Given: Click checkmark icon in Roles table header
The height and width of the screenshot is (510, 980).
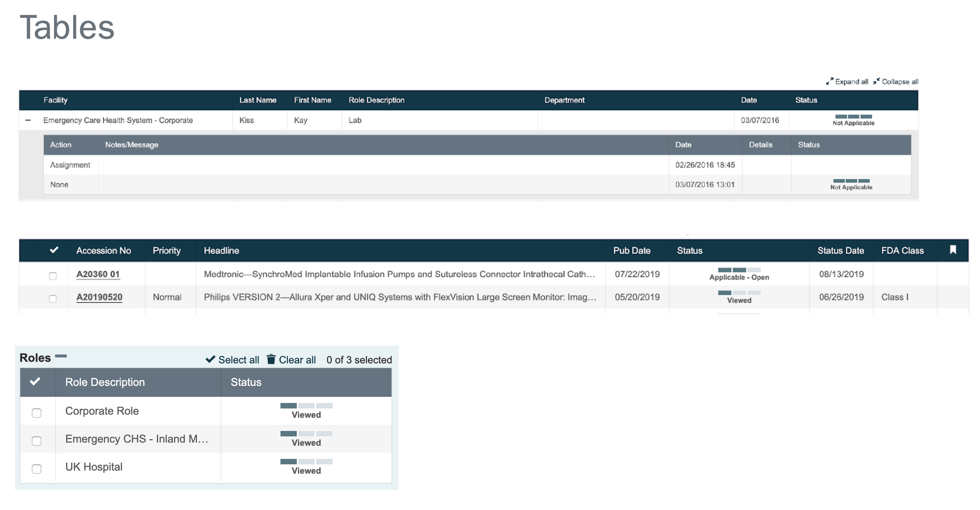Looking at the screenshot, I should [x=35, y=382].
